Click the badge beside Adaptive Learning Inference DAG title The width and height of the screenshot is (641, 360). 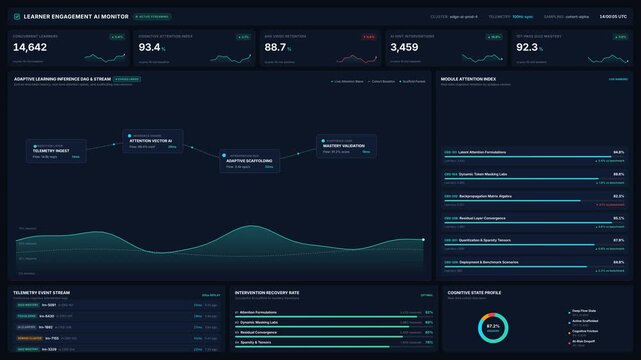pyautogui.click(x=127, y=79)
